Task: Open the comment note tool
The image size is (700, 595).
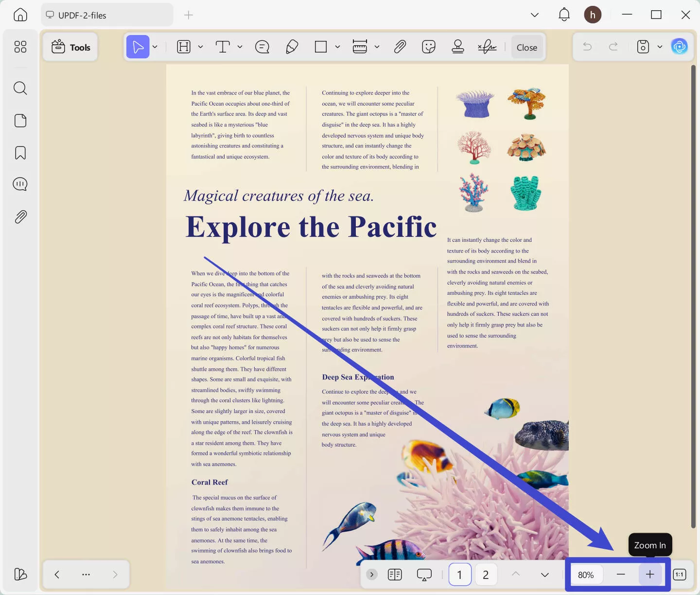Action: [262, 47]
